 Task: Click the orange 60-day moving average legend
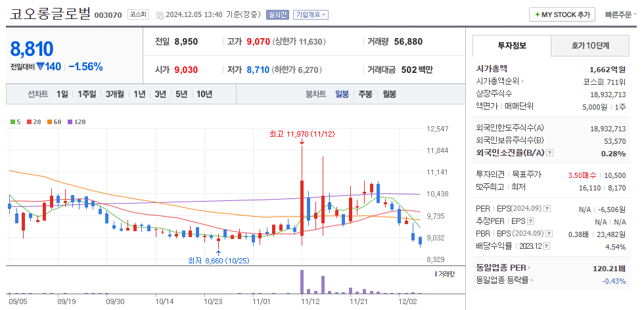click(53, 122)
